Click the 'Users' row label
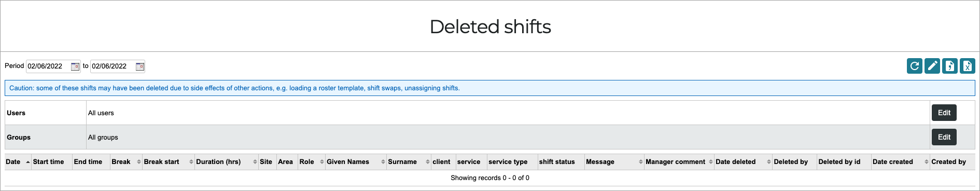 (x=16, y=113)
